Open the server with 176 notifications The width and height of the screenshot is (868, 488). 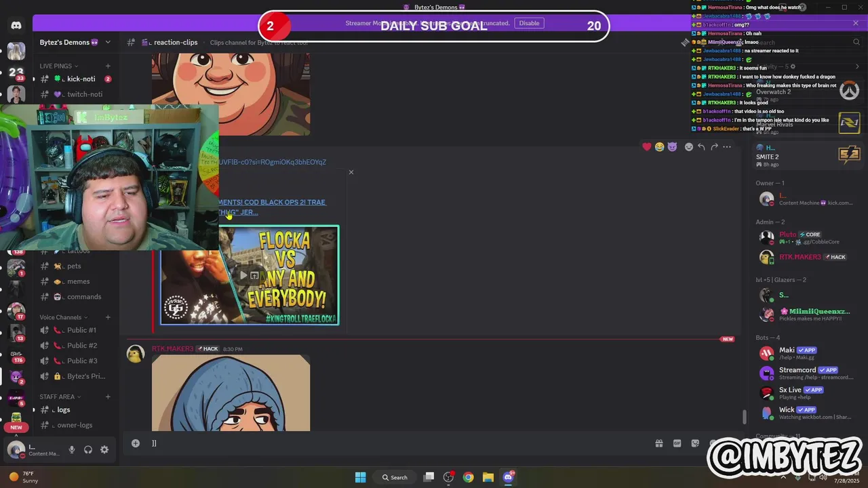point(16,355)
